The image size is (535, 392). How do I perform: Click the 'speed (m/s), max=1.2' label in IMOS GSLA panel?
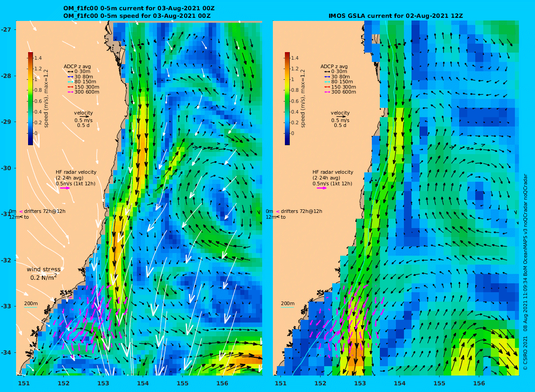pos(303,98)
